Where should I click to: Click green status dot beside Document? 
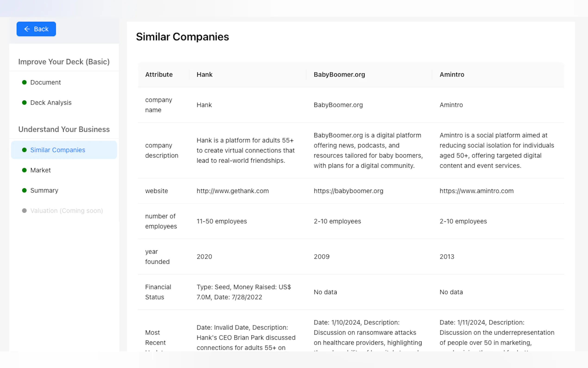tap(24, 82)
